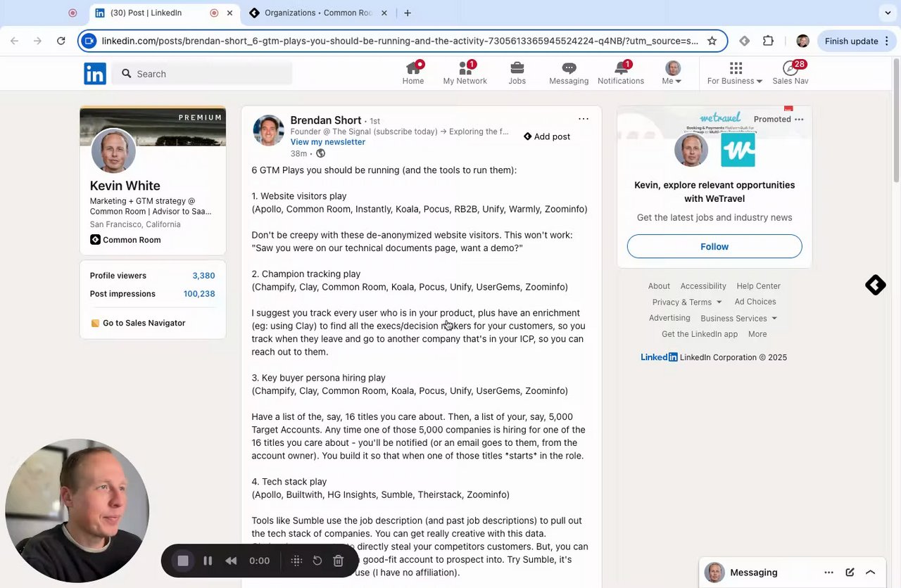Viewport: 901px width, 588px height.
Task: Compose new message icon in Messaging bar
Action: click(850, 573)
